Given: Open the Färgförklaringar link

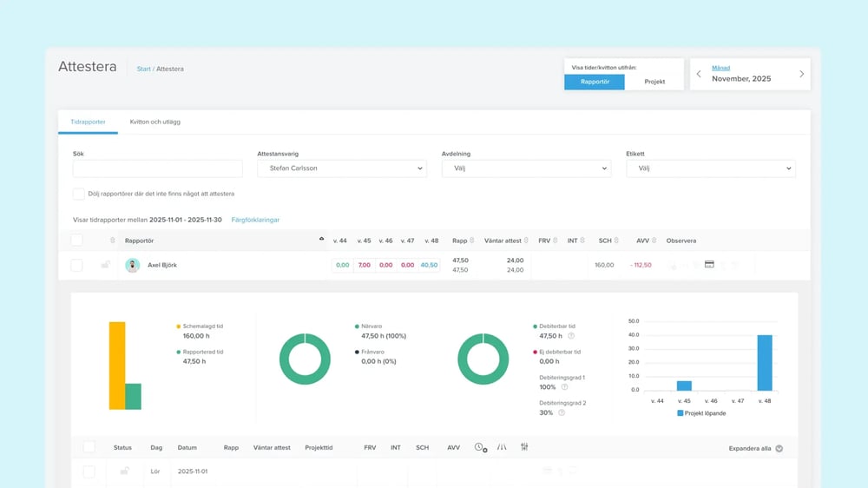Looking at the screenshot, I should [255, 220].
